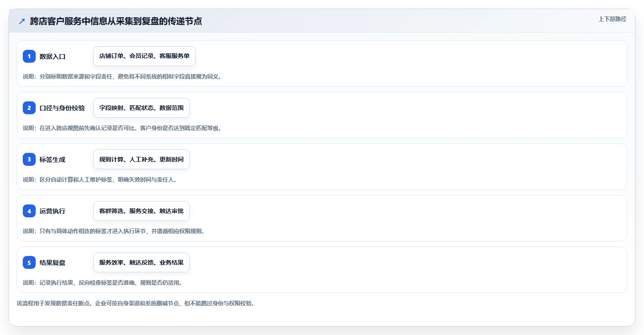Click the description starting 只有与具体动作相连的标签
Image resolution: width=644 pixels, height=335 pixels.
click(x=114, y=231)
